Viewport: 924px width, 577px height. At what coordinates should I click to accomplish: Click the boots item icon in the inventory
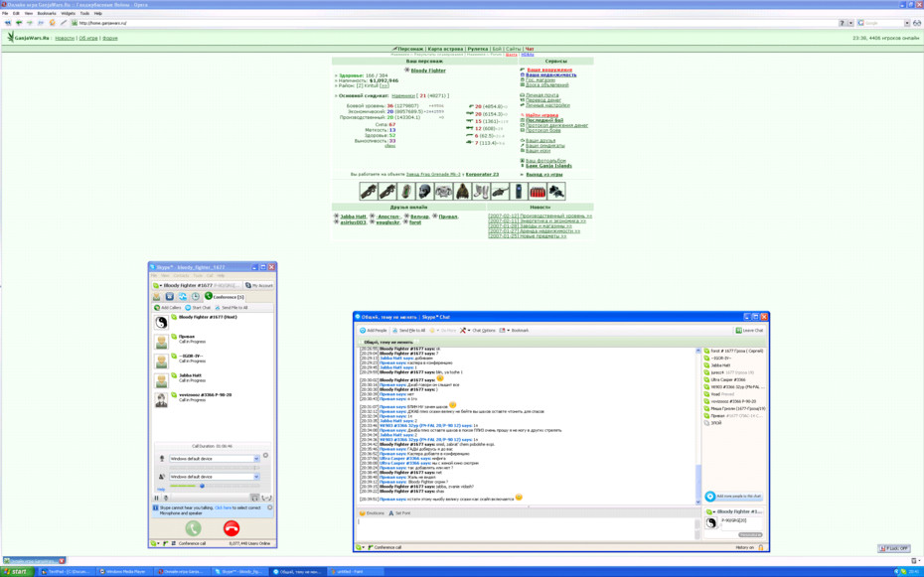coord(481,192)
